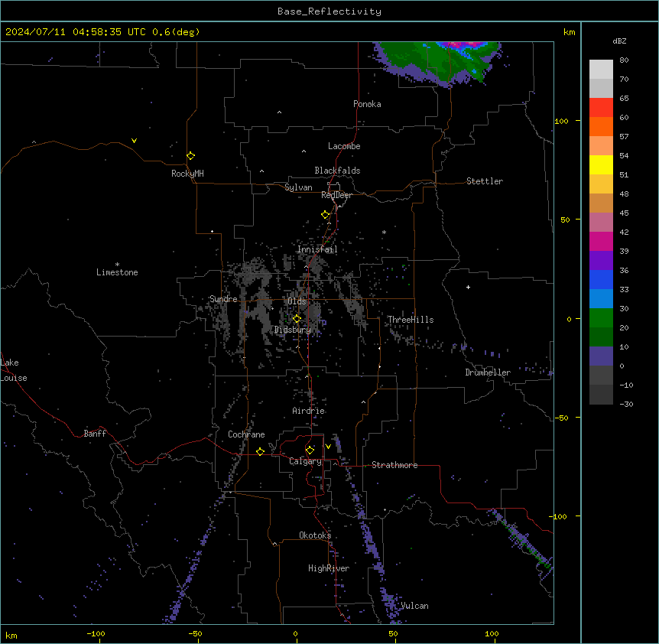Click the Sylvan town label
The image size is (659, 644).
click(298, 187)
